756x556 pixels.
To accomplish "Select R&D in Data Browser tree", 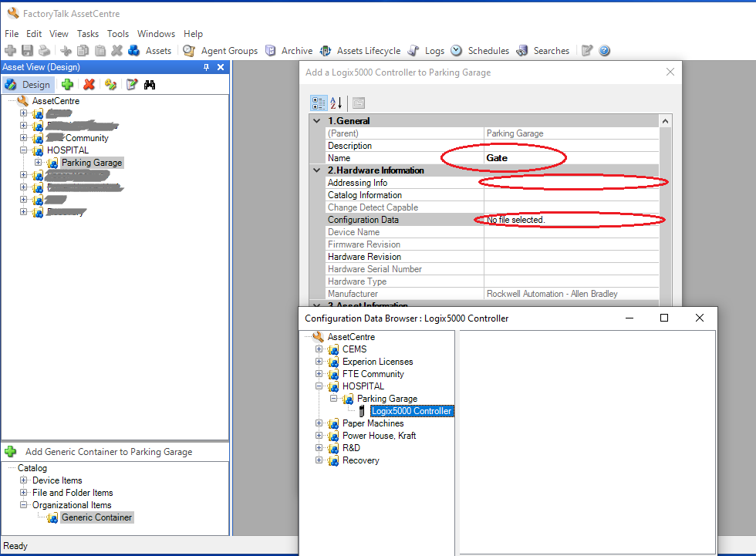I will tap(351, 448).
